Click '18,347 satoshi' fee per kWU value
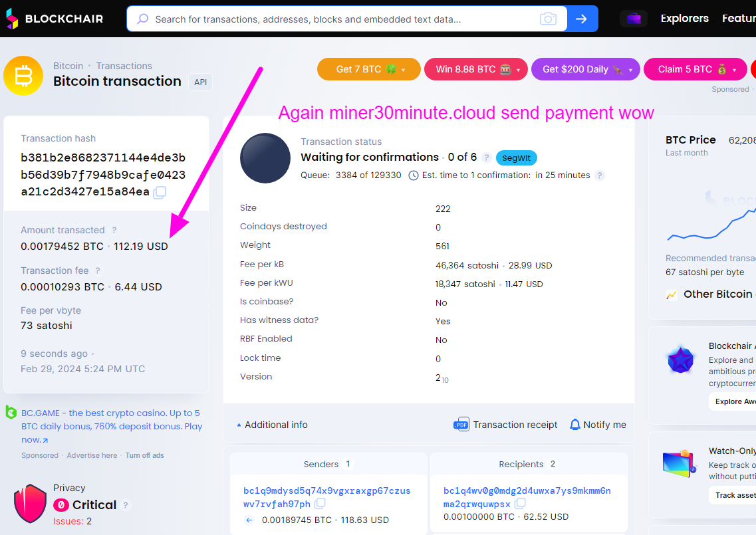756x535 pixels. [x=465, y=284]
